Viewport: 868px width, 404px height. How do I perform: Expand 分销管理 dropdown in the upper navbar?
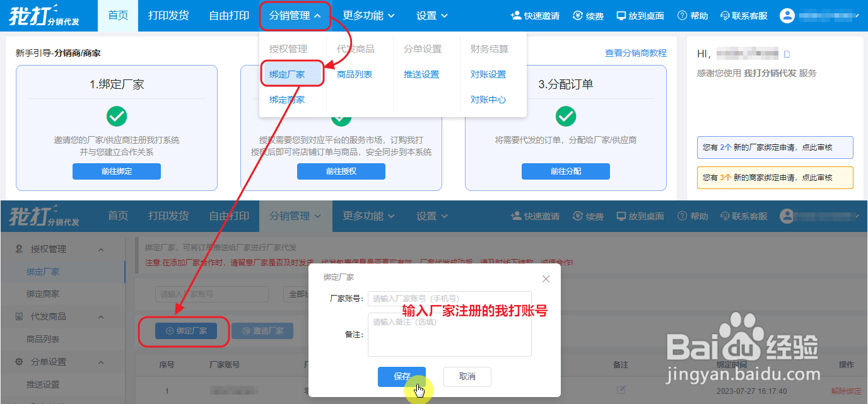[x=295, y=16]
